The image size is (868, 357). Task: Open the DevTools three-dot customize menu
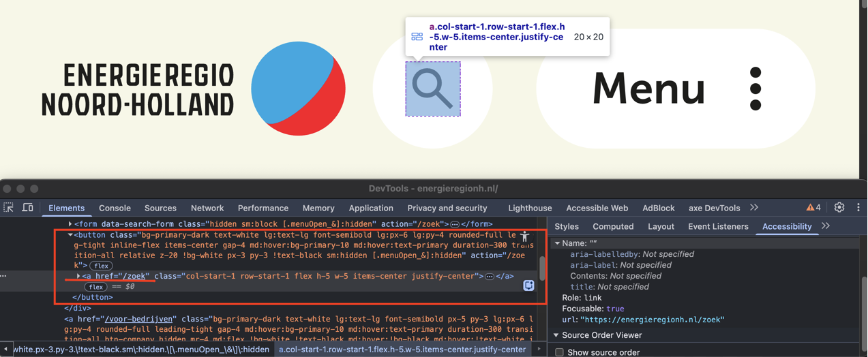[x=858, y=208]
